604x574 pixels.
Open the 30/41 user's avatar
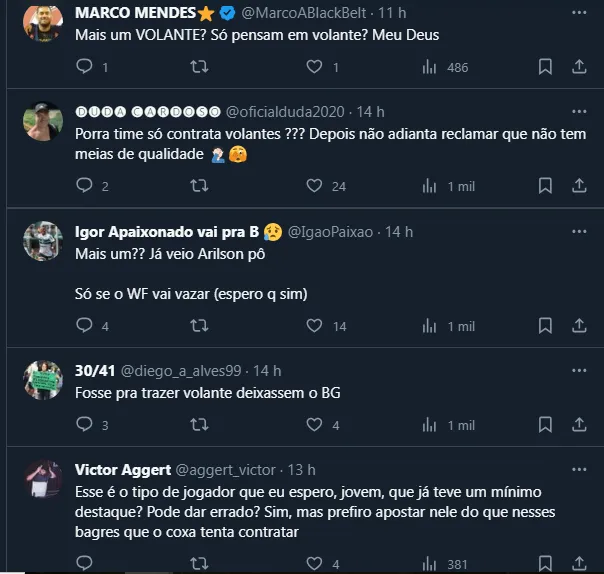tap(43, 380)
